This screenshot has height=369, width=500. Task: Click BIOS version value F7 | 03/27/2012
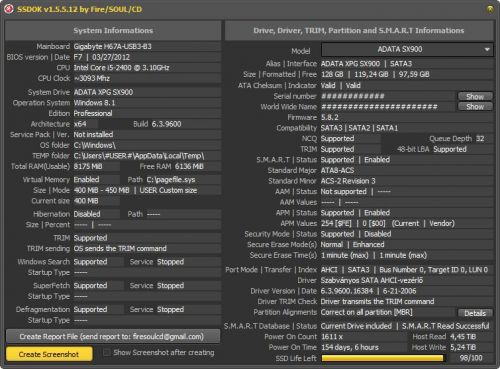[x=102, y=57]
